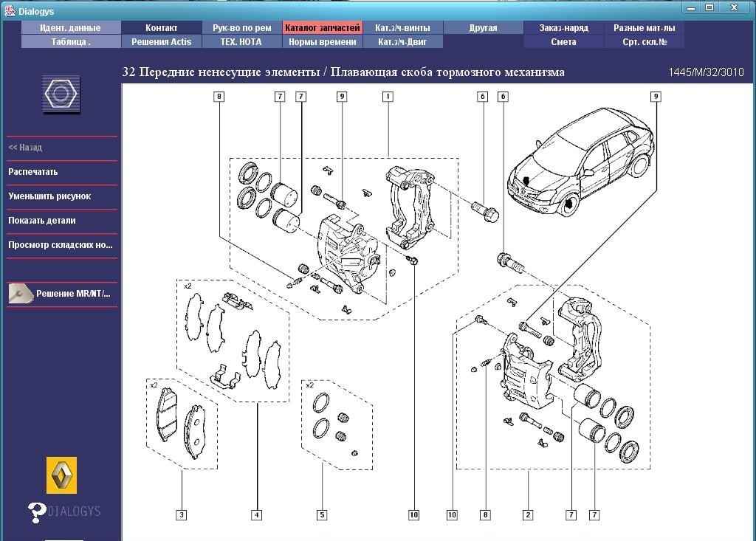Select the Каталог запчастей tab
756x541 pixels.
322,27
